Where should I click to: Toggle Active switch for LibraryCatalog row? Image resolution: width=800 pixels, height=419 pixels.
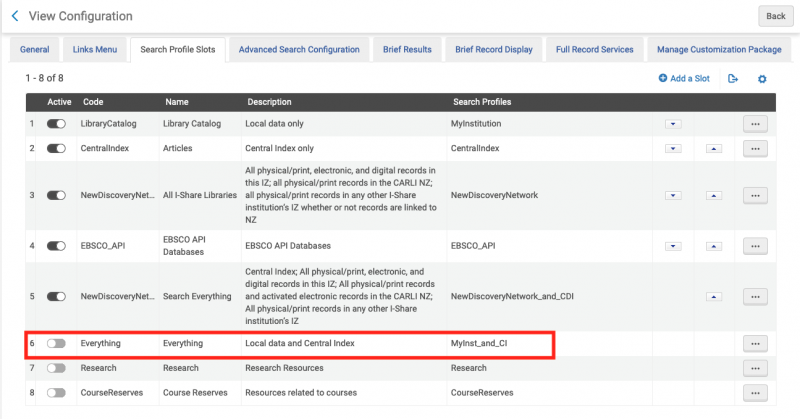tap(56, 124)
